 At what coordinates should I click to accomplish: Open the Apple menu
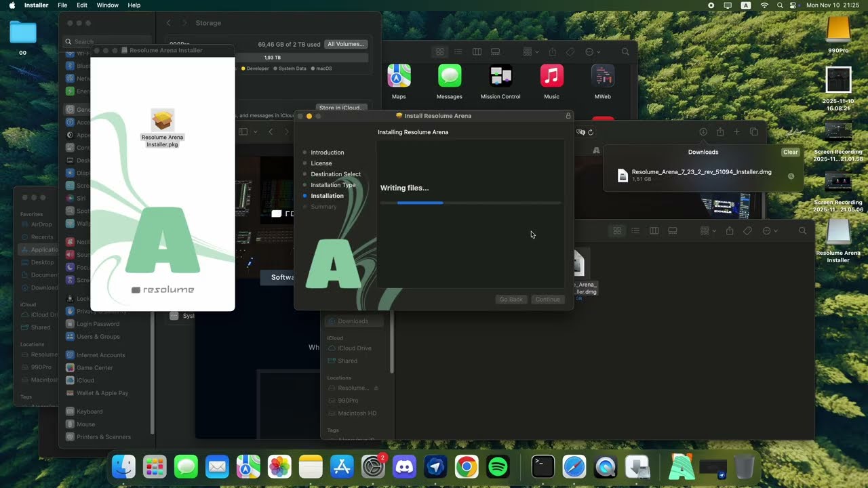pyautogui.click(x=12, y=5)
